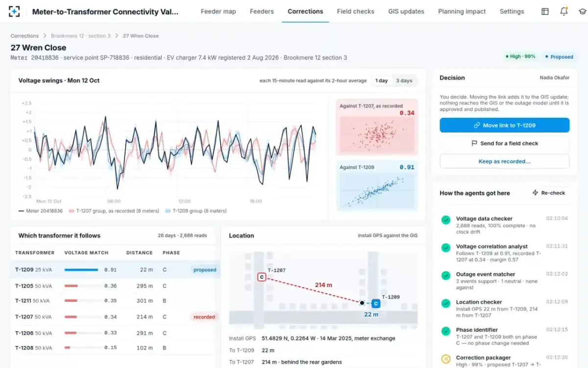Screen dimensions: 588x368
Task: Select the T-1206 50 kVA row
Action: tap(116, 333)
